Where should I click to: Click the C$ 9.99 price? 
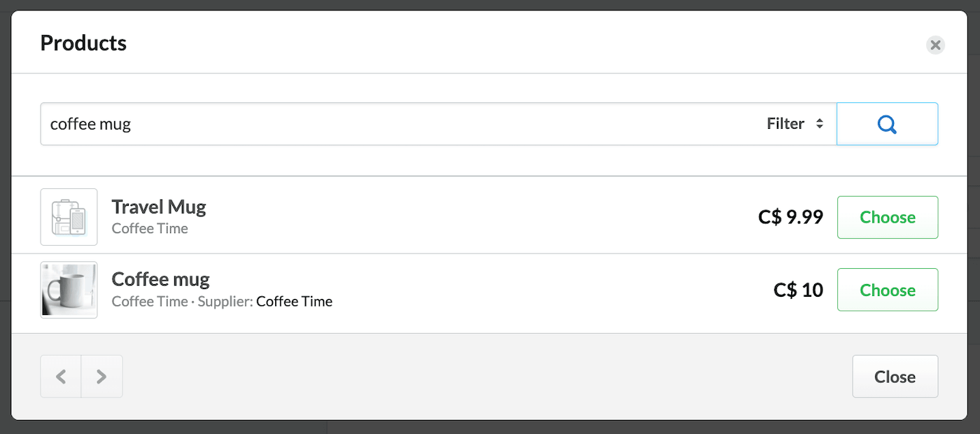coord(790,217)
